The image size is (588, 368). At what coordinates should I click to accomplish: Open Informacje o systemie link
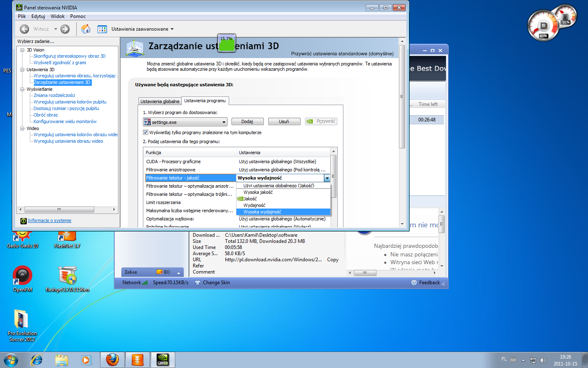click(x=49, y=221)
